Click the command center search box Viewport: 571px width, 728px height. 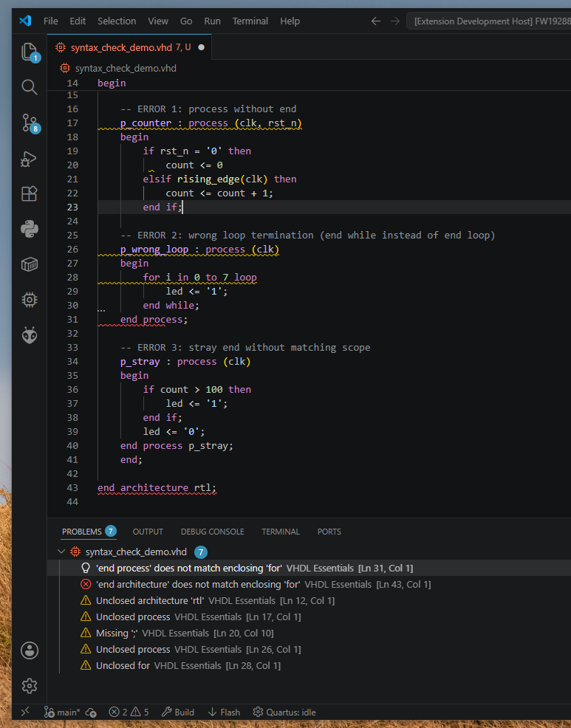(489, 21)
